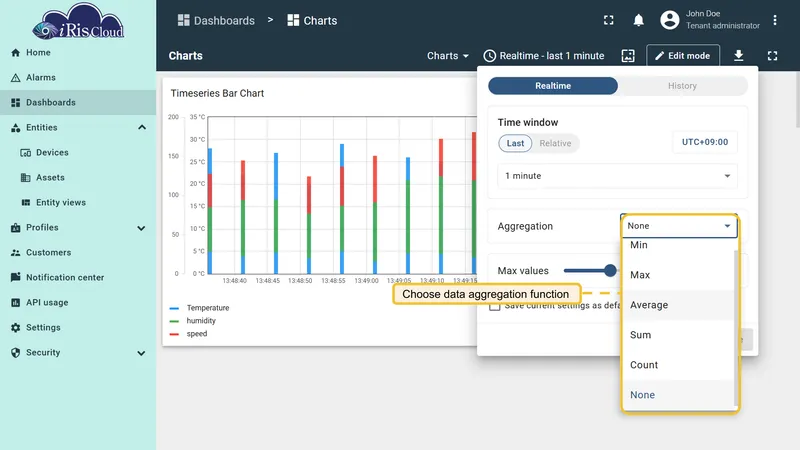Open Settings in the sidebar
This screenshot has height=450, width=800.
click(78, 328)
